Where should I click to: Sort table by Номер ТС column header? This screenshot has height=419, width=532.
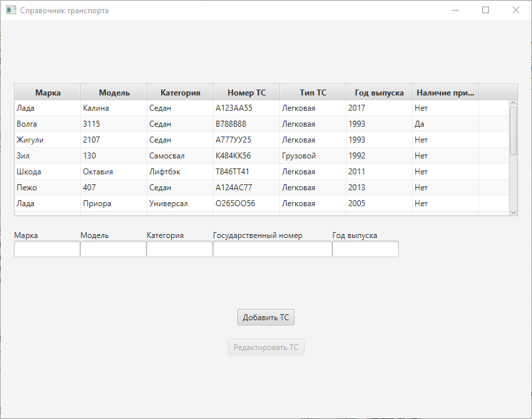tap(246, 92)
